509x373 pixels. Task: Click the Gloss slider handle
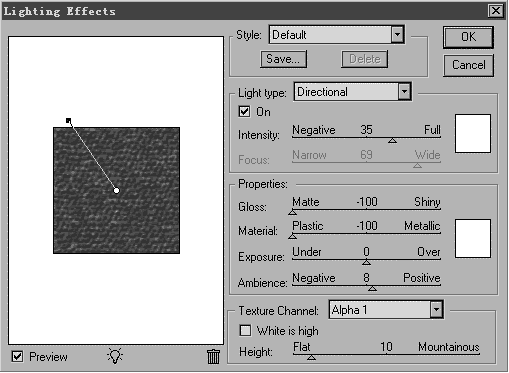point(292,212)
